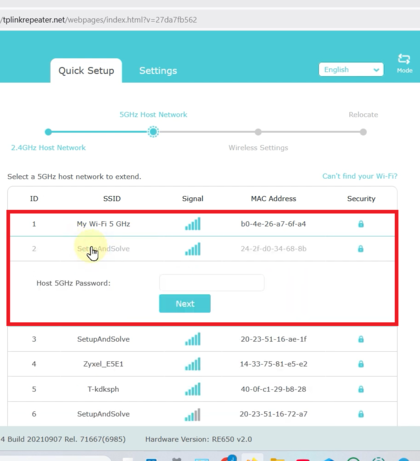Image resolution: width=420 pixels, height=461 pixels.
Task: Click signal bars of Zyxel_E5E1 network
Action: (x=193, y=364)
